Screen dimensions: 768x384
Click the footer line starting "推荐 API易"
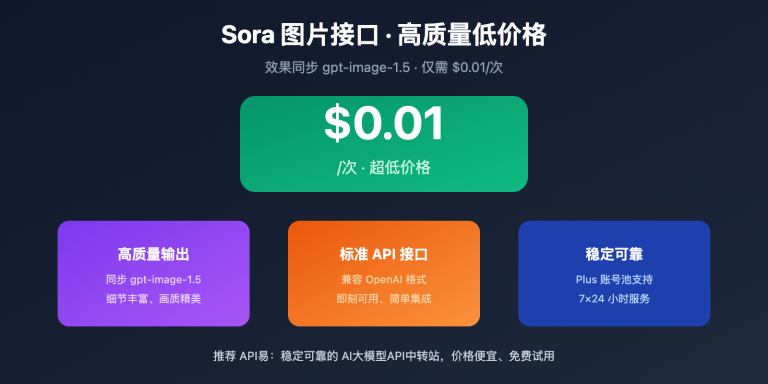coord(384,356)
